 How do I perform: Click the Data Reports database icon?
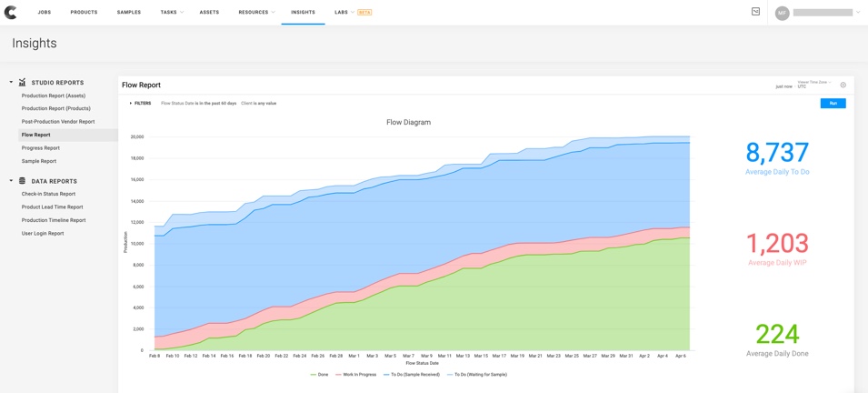(23, 181)
